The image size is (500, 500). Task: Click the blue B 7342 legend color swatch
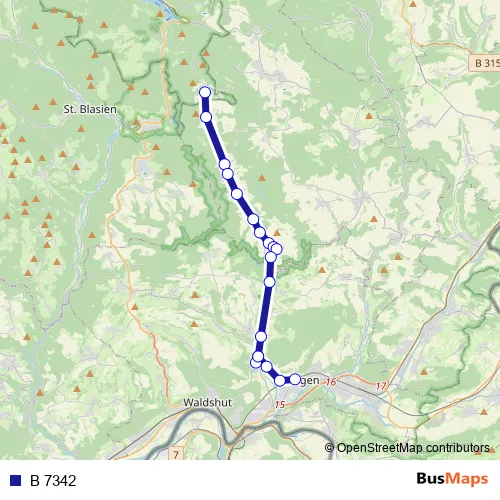point(16,480)
